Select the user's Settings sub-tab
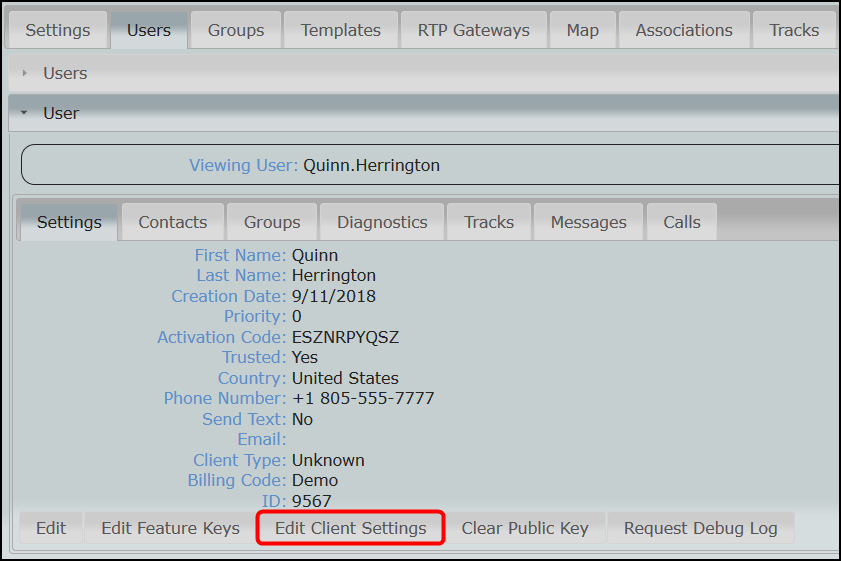 point(69,222)
